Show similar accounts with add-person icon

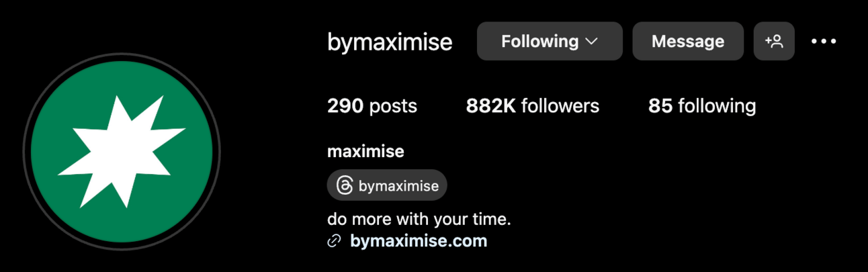click(774, 41)
